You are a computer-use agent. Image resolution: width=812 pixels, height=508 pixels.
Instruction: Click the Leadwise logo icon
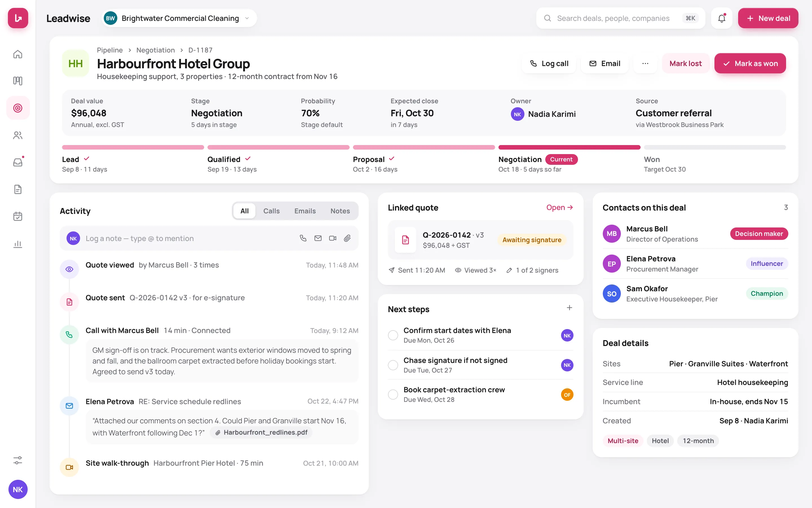pyautogui.click(x=18, y=18)
